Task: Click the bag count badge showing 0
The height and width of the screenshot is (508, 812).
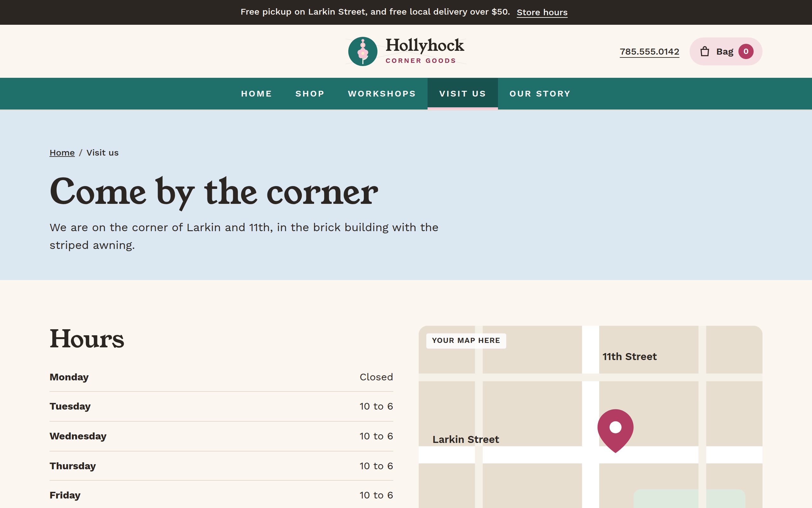Action: (746, 51)
